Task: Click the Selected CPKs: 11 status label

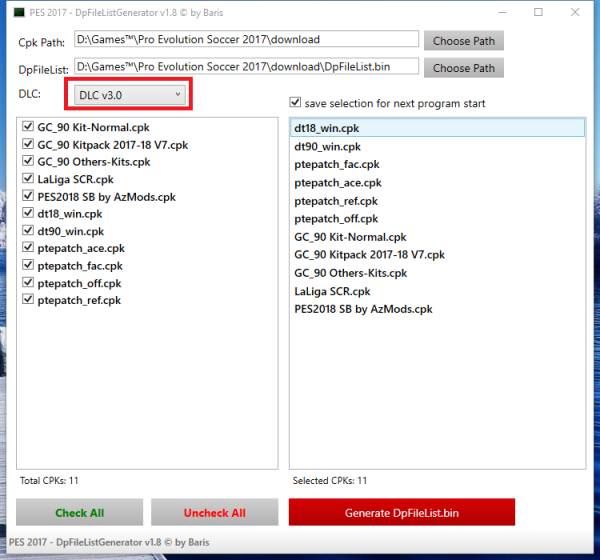Action: point(330,480)
